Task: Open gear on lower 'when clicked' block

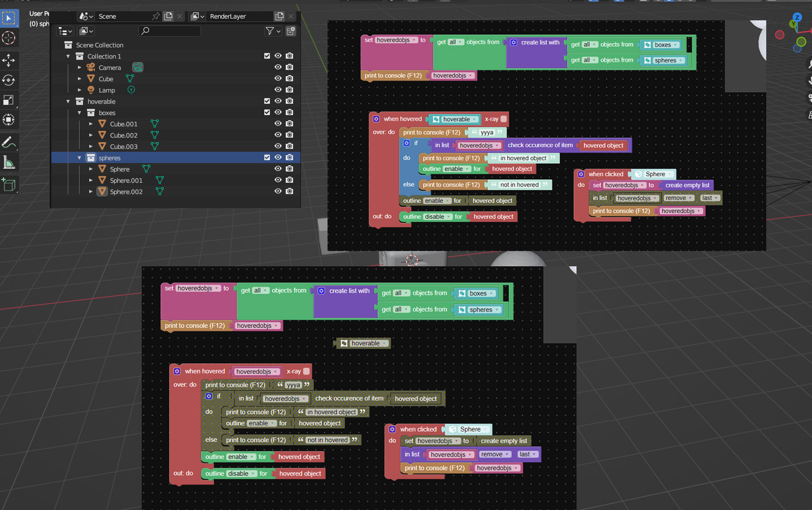Action: (392, 429)
